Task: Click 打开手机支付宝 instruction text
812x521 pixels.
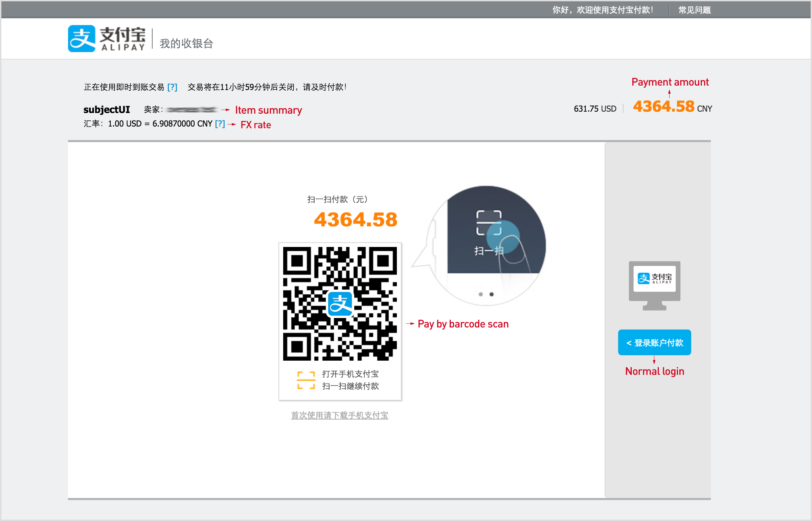Action: click(350, 374)
